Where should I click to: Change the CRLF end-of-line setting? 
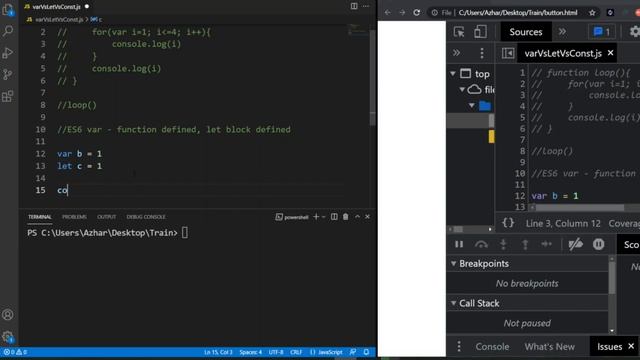point(296,352)
